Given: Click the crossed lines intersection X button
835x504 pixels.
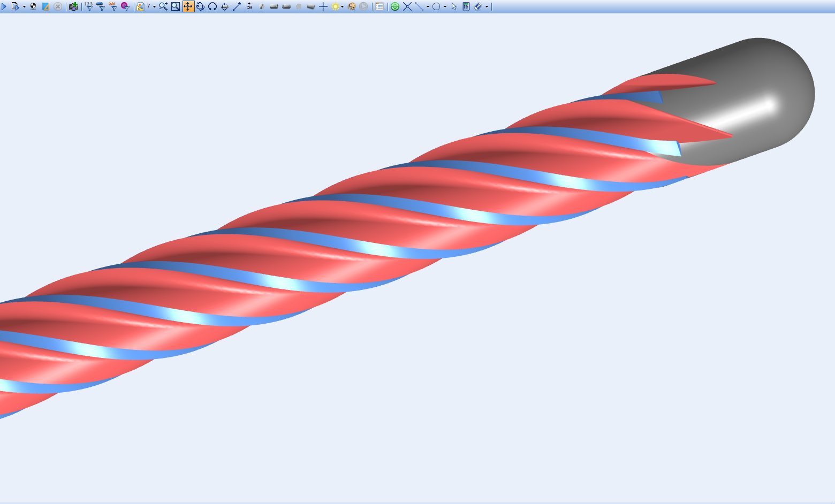Looking at the screenshot, I should 407,6.
